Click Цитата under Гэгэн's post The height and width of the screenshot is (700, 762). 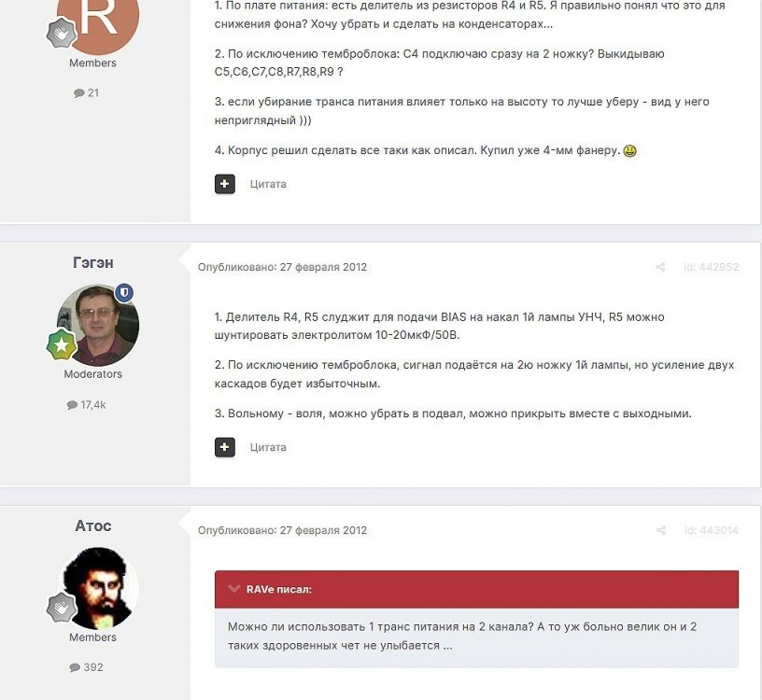click(x=268, y=447)
